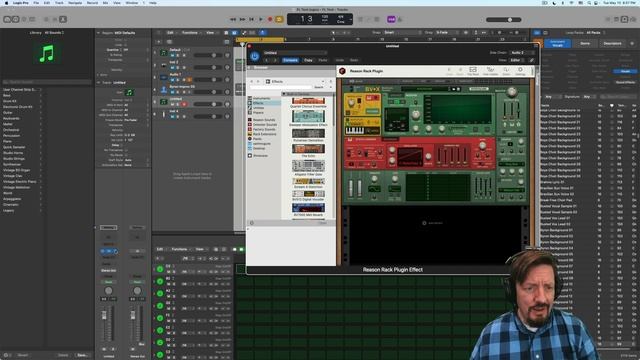Mute the Default track

173,55
